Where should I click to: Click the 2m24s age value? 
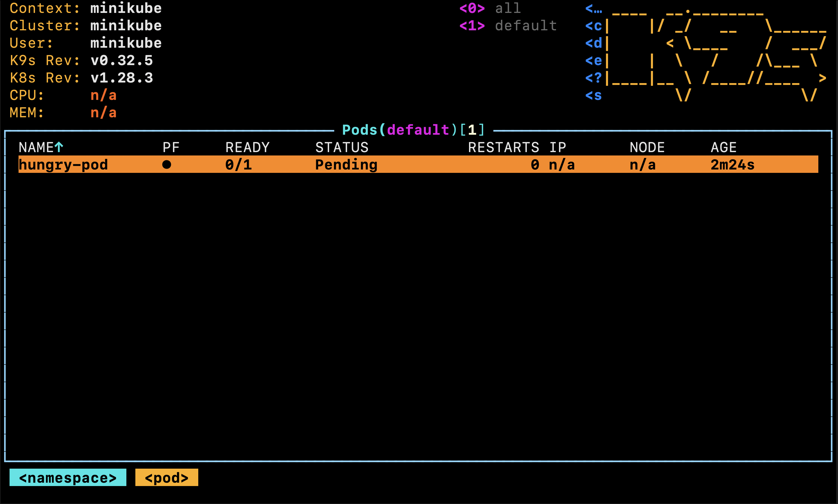click(732, 165)
